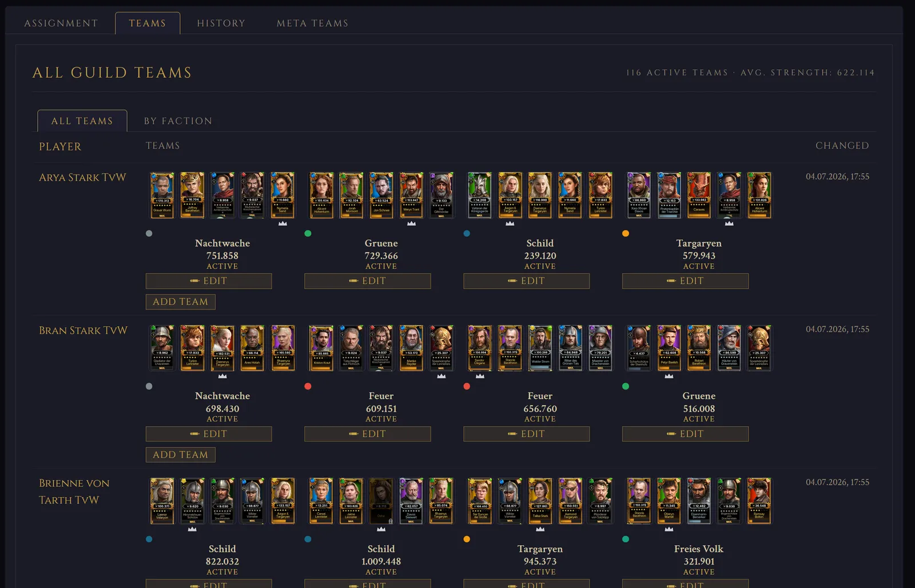Edit Bran Stark's Feuer 656.760 team
915x588 pixels.
click(526, 434)
